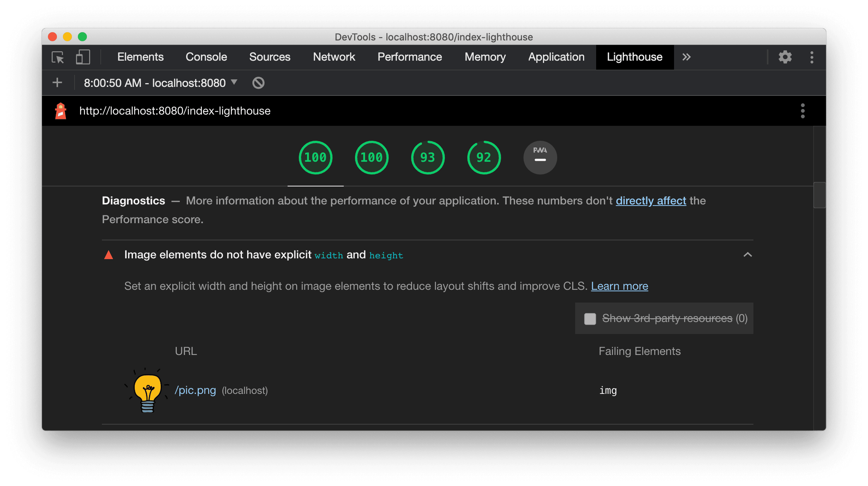
Task: Click the stop/block network icon in address bar
Action: coord(259,83)
